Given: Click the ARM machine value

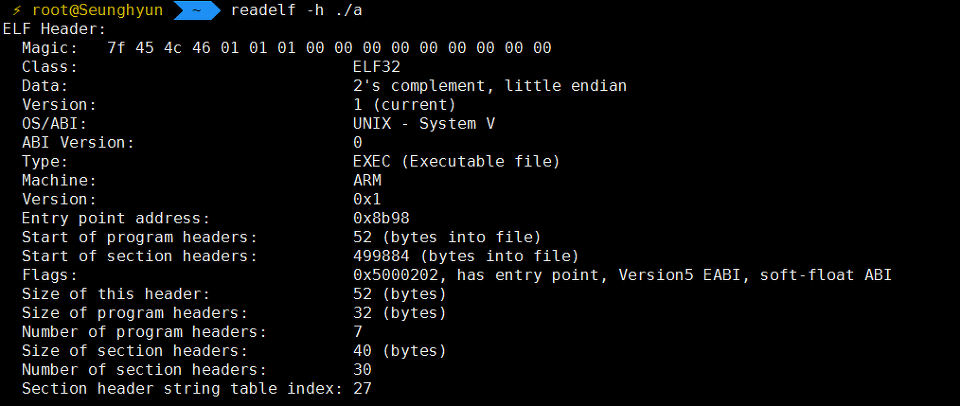Looking at the screenshot, I should (x=367, y=181).
